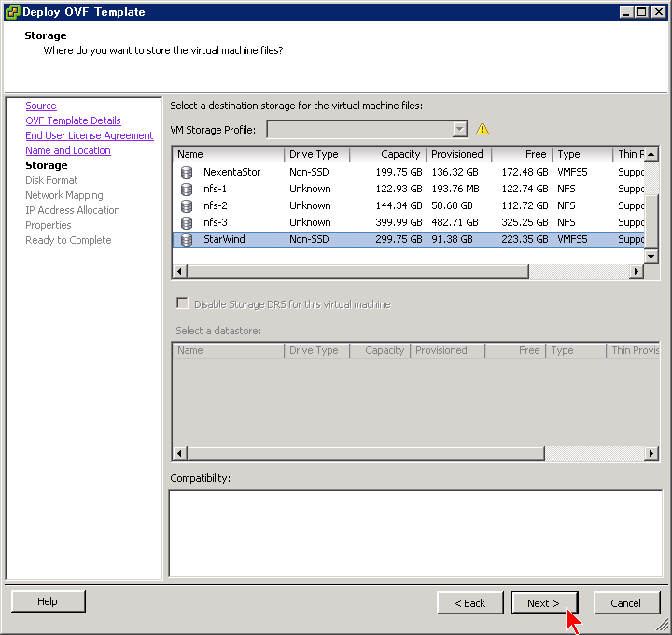
Task: Open Help for this wizard
Action: (x=48, y=601)
